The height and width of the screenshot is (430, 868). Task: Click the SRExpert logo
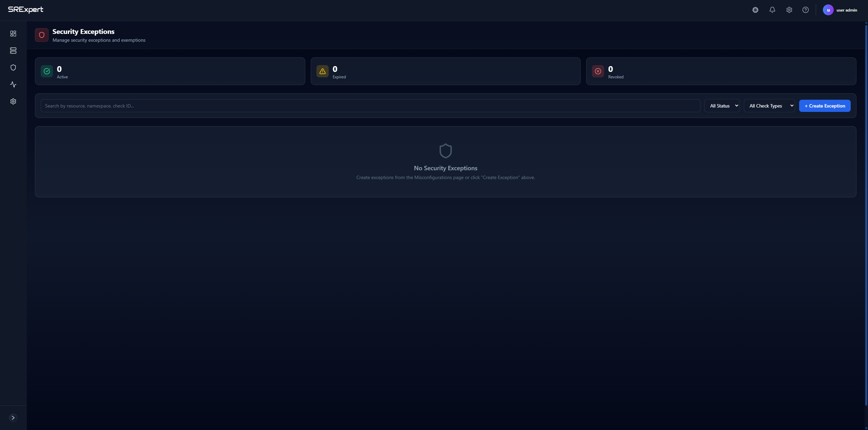(26, 10)
